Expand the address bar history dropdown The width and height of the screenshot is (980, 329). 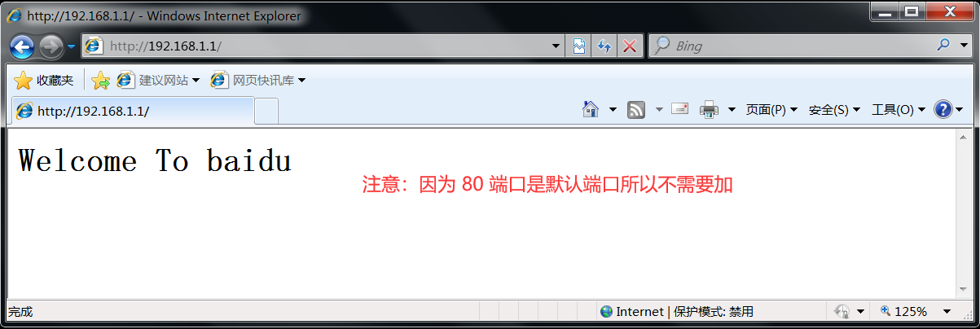pos(556,46)
